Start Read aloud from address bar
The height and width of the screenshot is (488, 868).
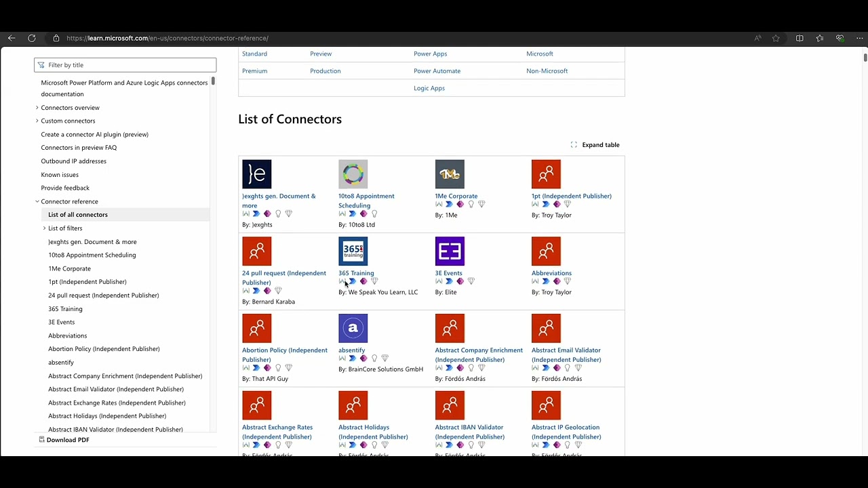757,38
